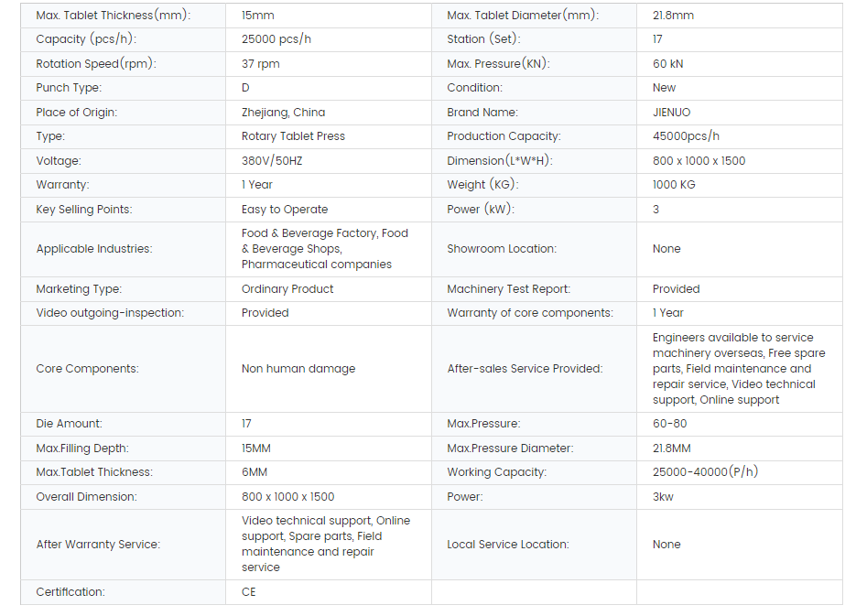Image resolution: width=856 pixels, height=616 pixels.
Task: Select the 'JIENUO' brand name cell
Action: click(671, 113)
